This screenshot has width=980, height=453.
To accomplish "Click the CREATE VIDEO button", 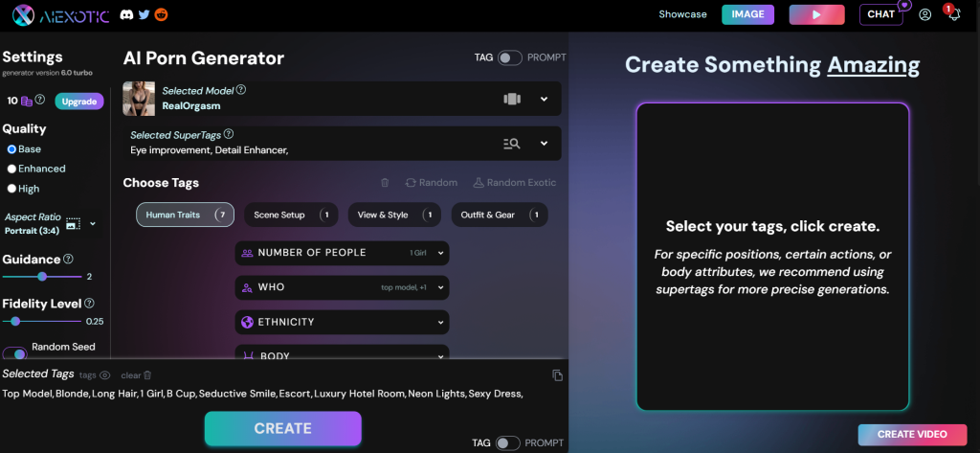I will pos(912,434).
